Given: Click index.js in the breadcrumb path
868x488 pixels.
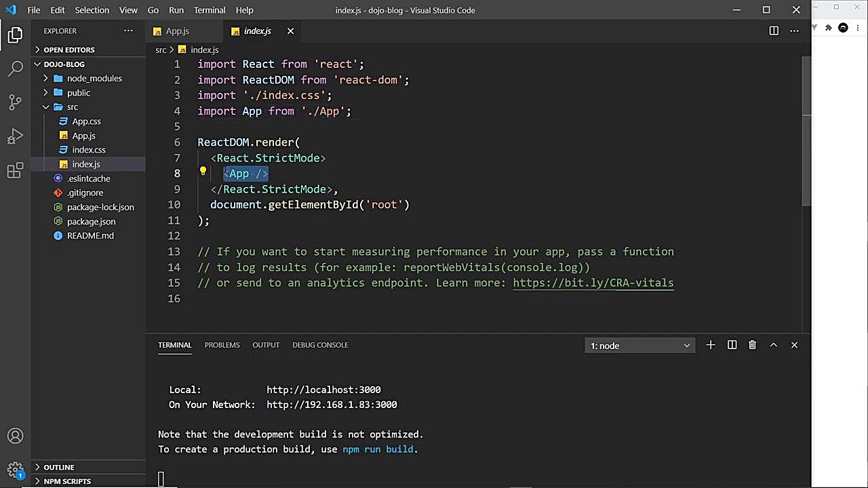Looking at the screenshot, I should click(204, 49).
